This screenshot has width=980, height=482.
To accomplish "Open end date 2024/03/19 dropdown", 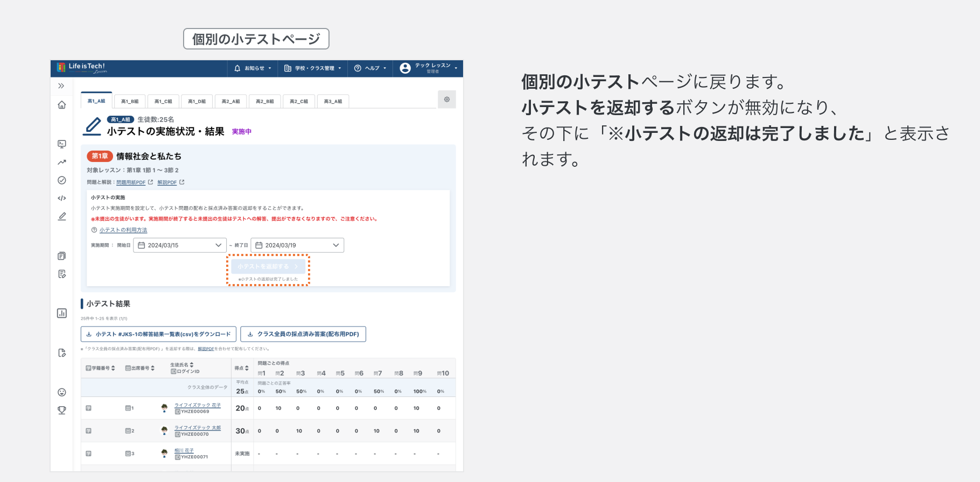I will [297, 245].
